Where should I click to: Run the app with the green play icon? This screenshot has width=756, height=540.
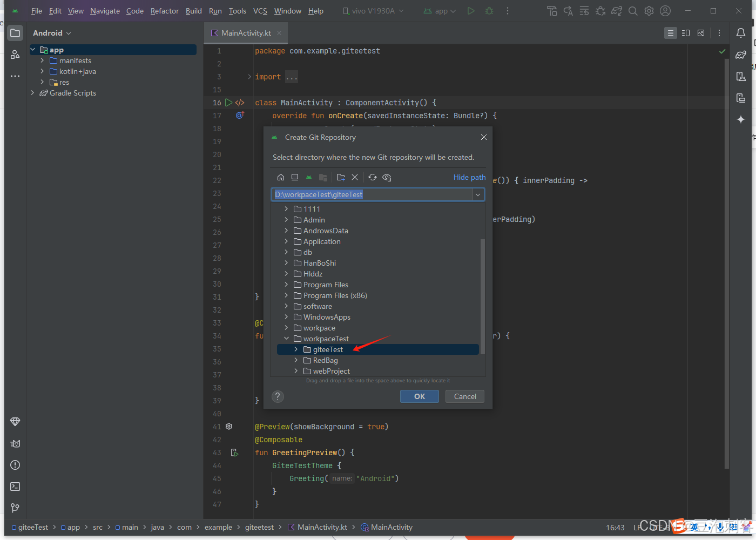(x=470, y=10)
